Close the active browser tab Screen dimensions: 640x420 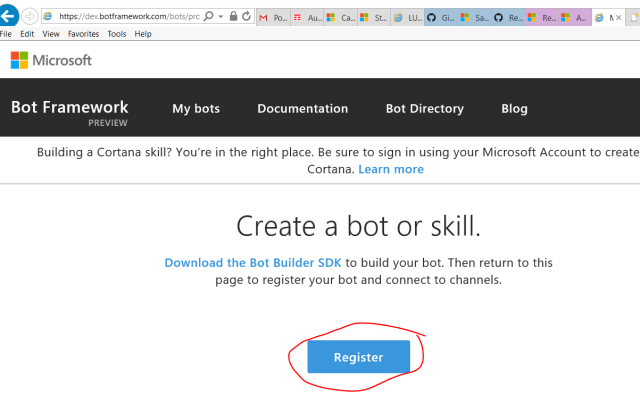[618, 18]
